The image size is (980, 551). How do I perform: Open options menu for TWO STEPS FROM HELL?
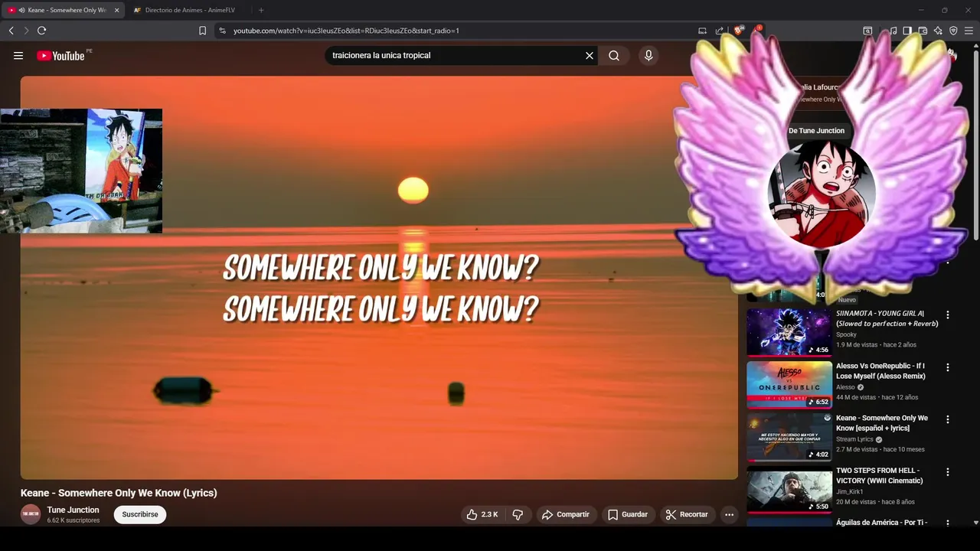948,472
